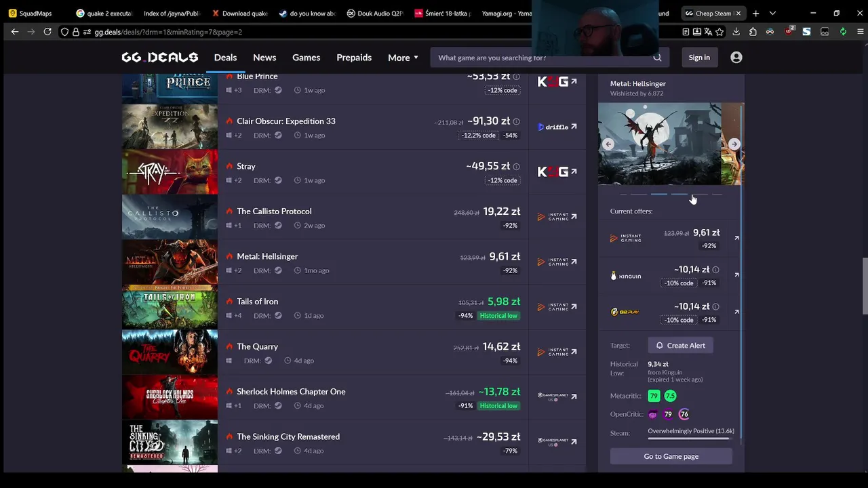Click the fire icon next to Stray
This screenshot has width=868, height=488.
point(229,167)
